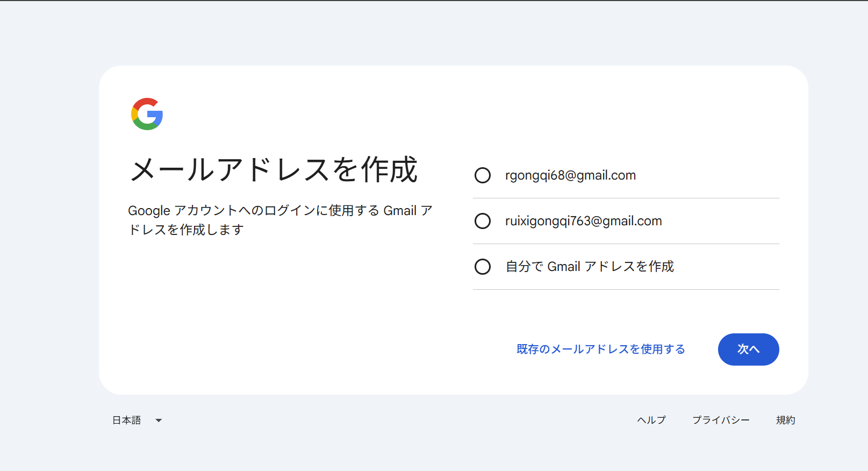Open the 規約 link
868x471 pixels.
tap(785, 420)
